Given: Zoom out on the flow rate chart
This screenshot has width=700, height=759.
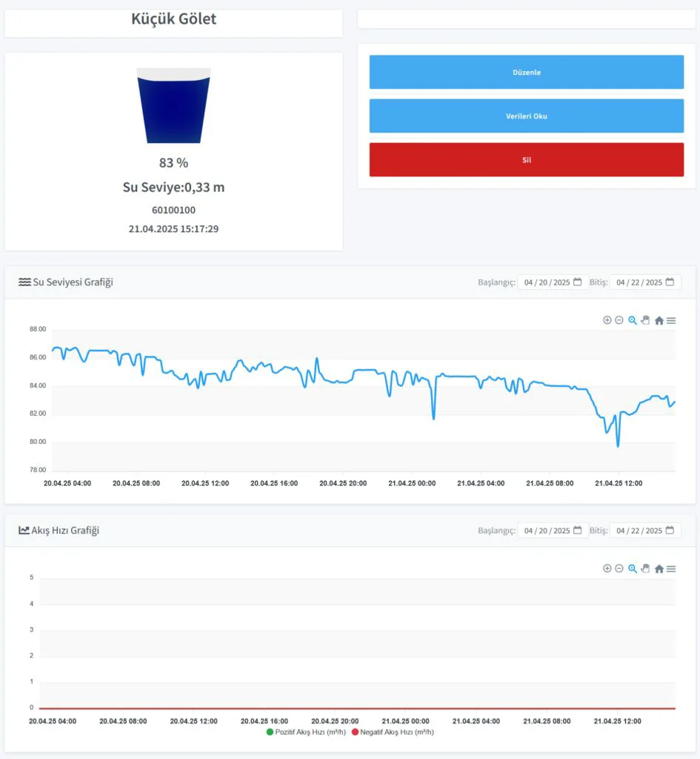Looking at the screenshot, I should pyautogui.click(x=619, y=569).
